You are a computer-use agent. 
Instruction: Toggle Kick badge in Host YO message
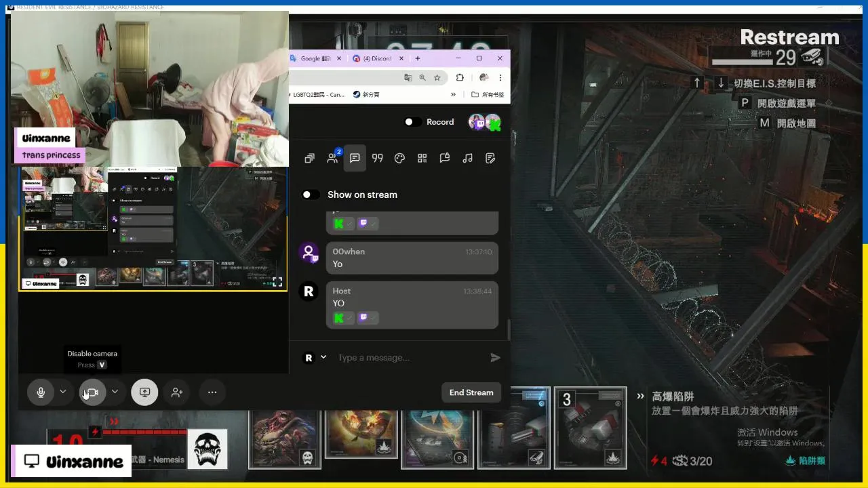point(342,317)
